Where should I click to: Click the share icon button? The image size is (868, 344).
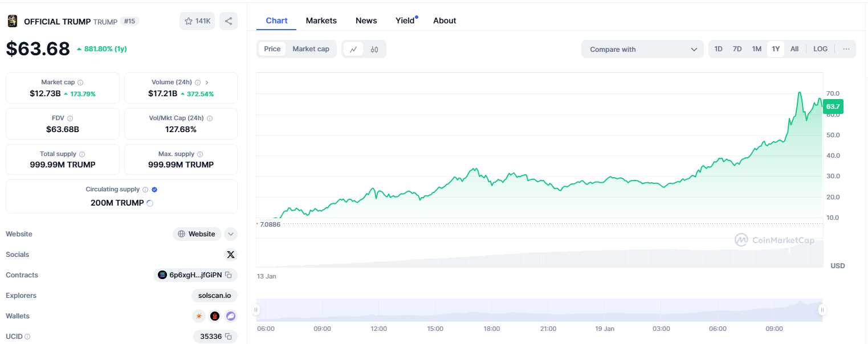click(x=229, y=21)
